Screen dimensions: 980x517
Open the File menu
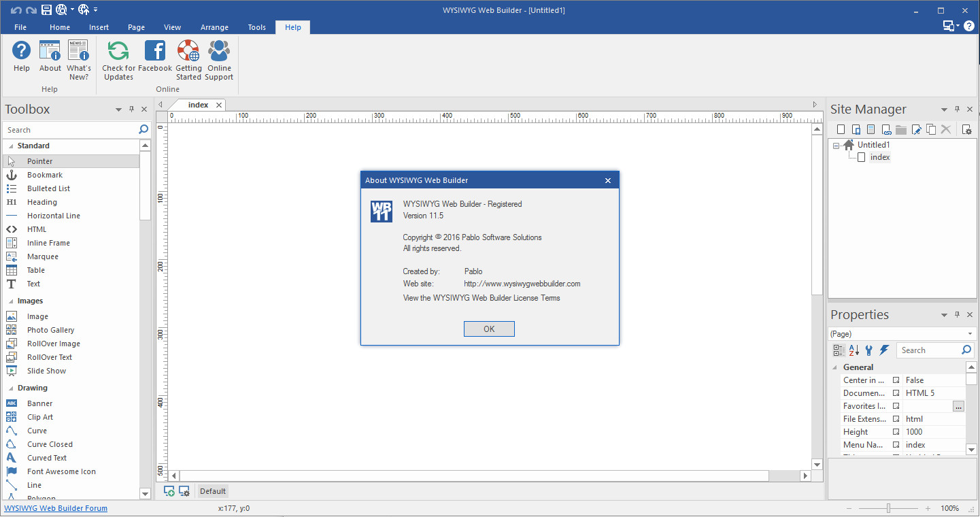[x=20, y=27]
